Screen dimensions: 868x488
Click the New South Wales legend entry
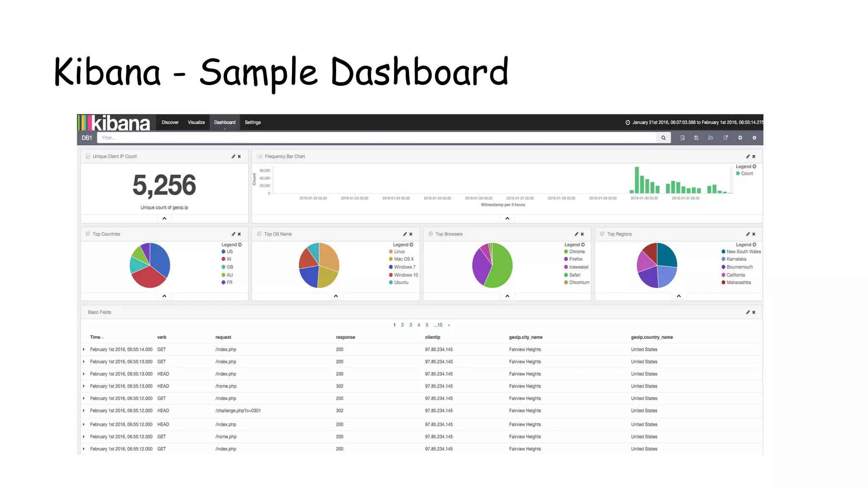(x=741, y=252)
